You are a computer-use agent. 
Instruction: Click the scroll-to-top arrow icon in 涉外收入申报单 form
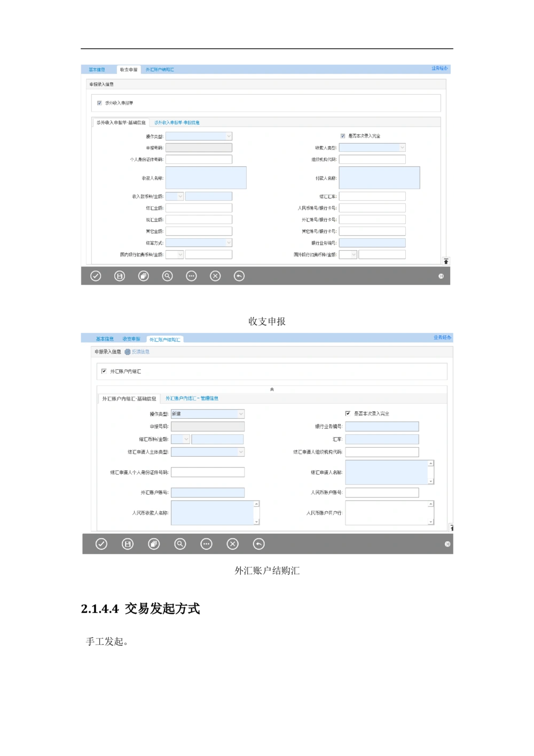(446, 261)
